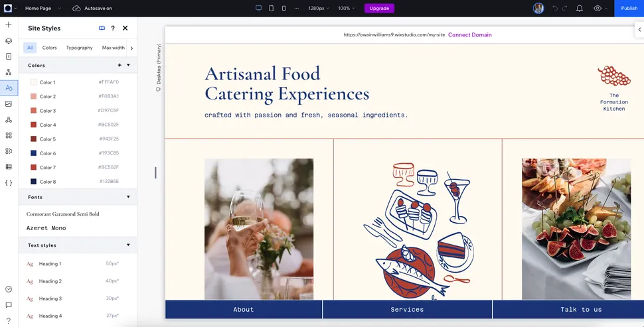Add a new color with plus icon
Viewport: 644px width, 327px height.
click(x=120, y=66)
